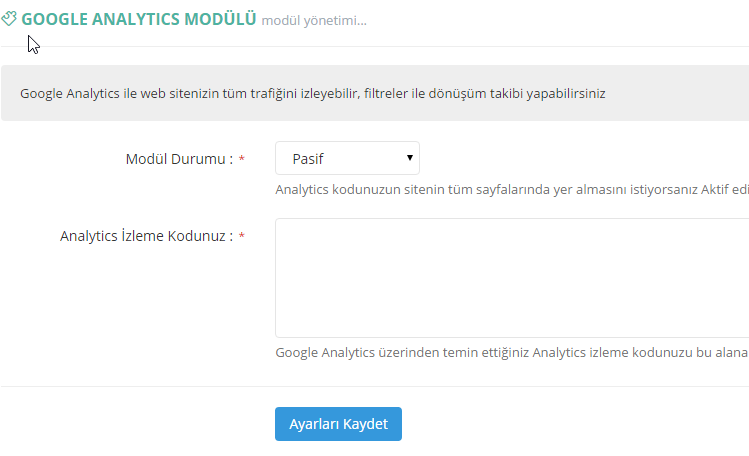The width and height of the screenshot is (749, 456).
Task: Focus the Analytics İzleme Kodunuz text area
Action: point(511,278)
